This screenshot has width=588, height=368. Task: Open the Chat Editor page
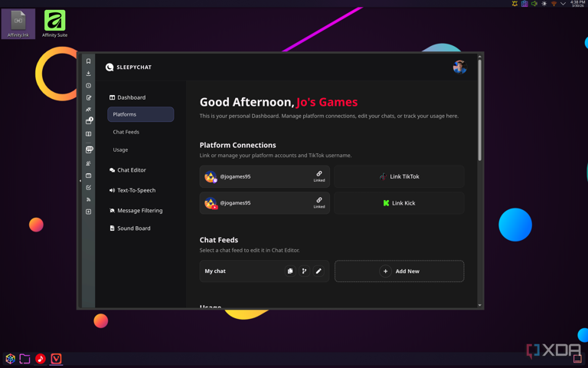click(x=128, y=170)
